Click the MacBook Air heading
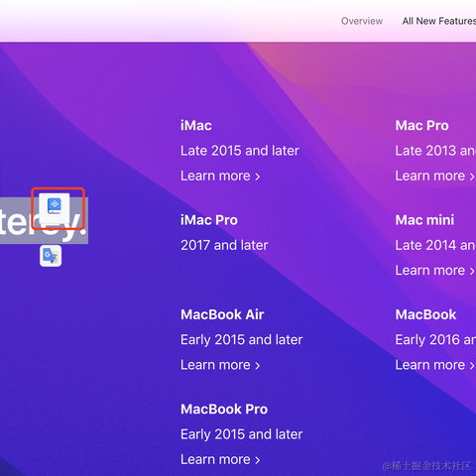The image size is (476, 476). [x=222, y=314]
